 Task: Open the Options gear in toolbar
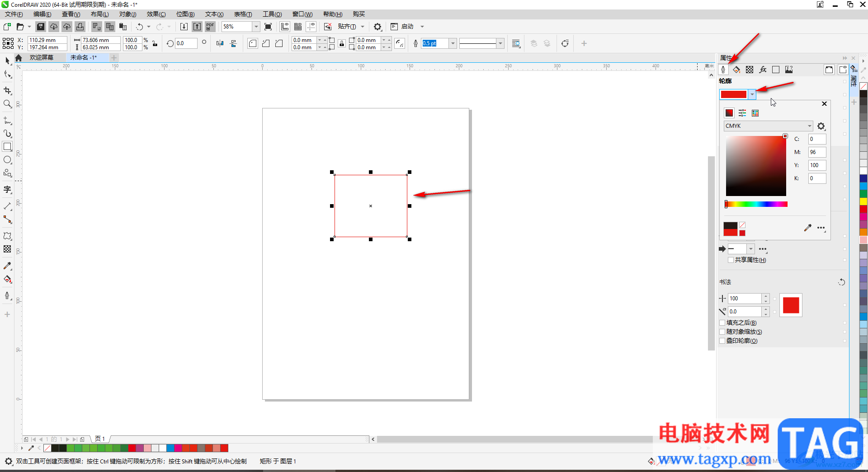click(377, 27)
